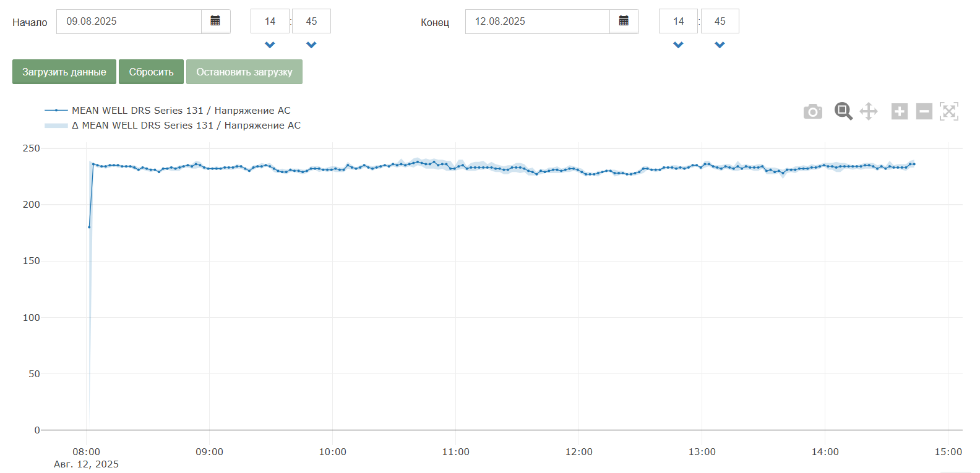The width and height of the screenshot is (980, 473).
Task: Decrease the end hour with the down chevron
Action: [678, 45]
